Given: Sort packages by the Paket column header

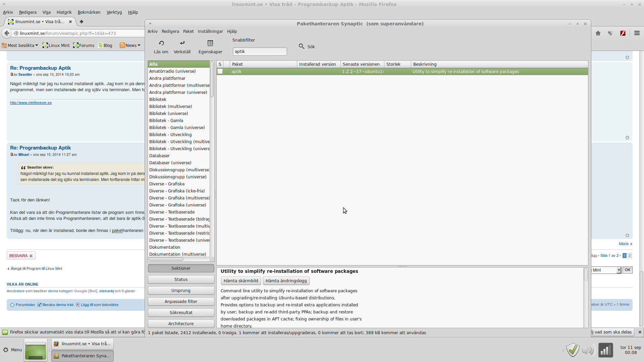Looking at the screenshot, I should 264,64.
